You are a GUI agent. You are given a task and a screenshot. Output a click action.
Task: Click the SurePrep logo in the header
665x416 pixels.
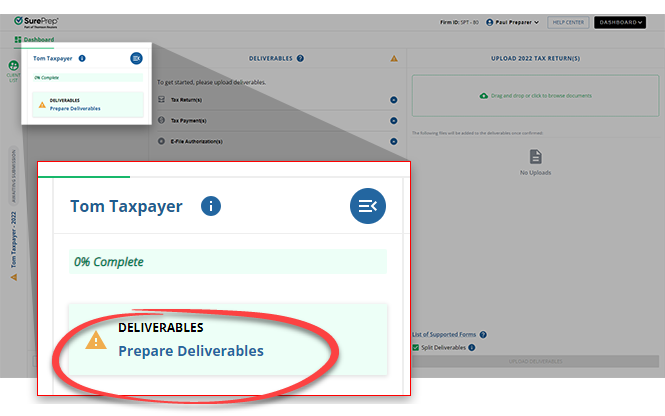point(36,22)
